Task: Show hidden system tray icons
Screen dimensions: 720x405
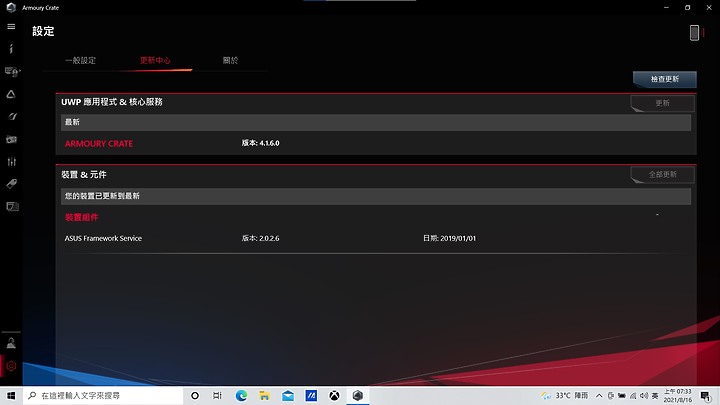Action: click(599, 395)
